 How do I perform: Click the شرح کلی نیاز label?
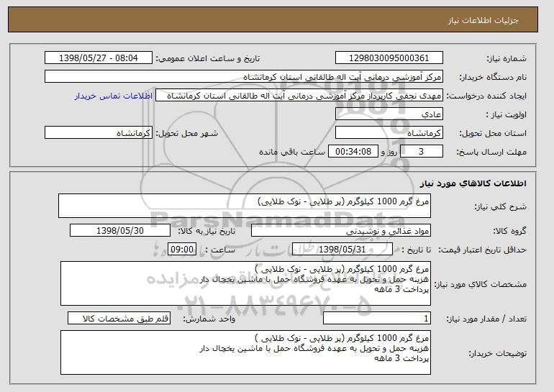tap(500, 206)
